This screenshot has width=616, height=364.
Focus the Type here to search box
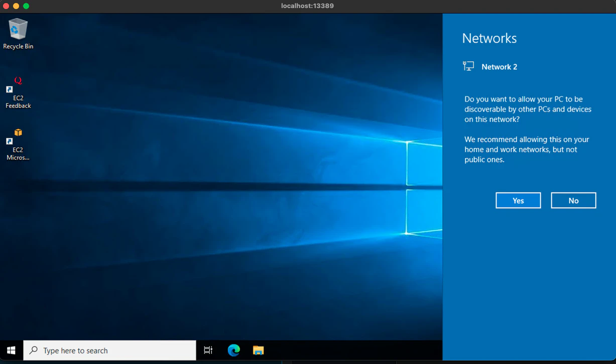point(109,350)
